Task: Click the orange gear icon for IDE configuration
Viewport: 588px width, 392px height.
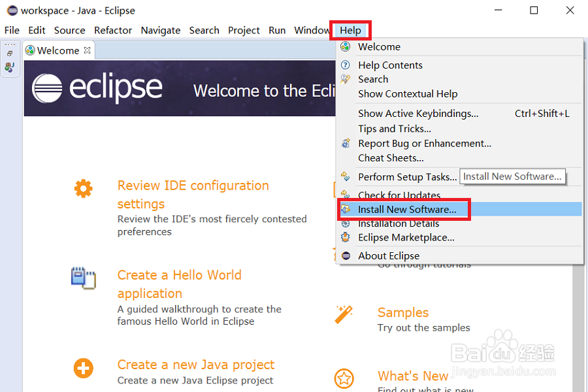Action: [x=83, y=189]
